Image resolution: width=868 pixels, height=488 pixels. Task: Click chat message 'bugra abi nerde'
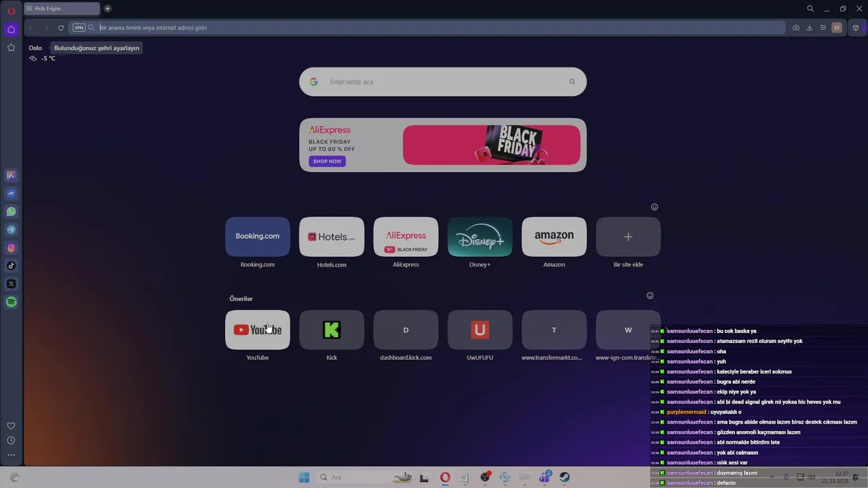(736, 382)
